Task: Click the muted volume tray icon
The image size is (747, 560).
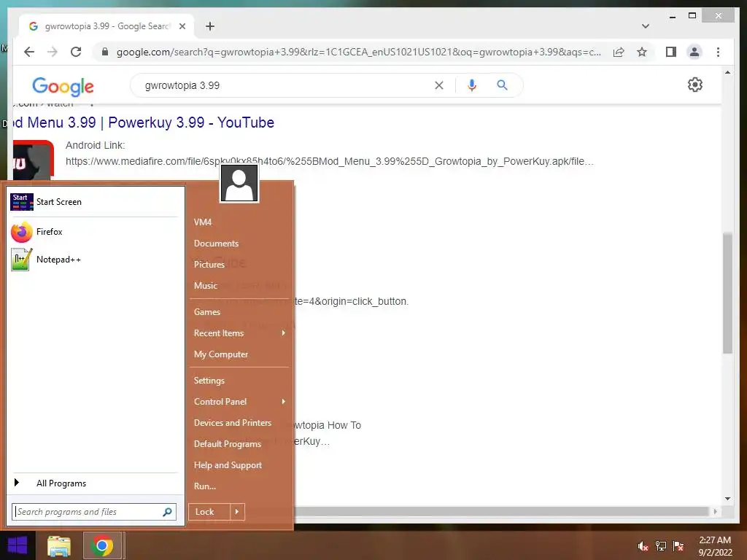Action: (x=643, y=546)
